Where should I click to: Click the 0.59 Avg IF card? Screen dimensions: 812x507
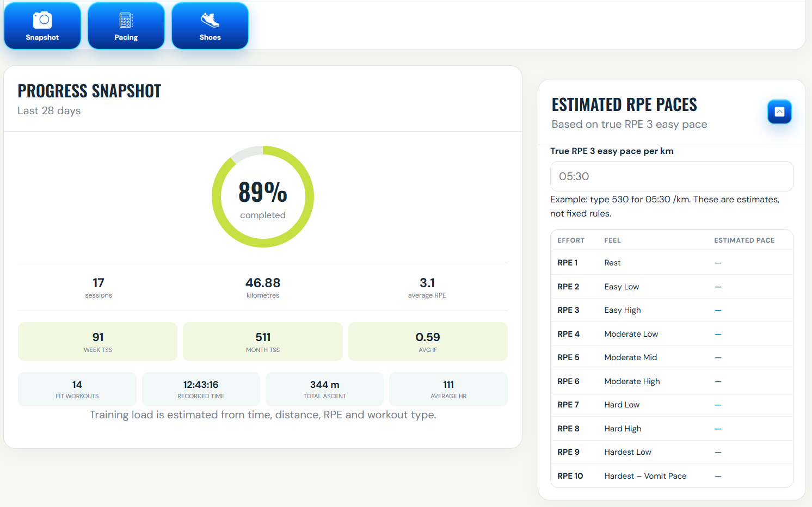point(428,342)
